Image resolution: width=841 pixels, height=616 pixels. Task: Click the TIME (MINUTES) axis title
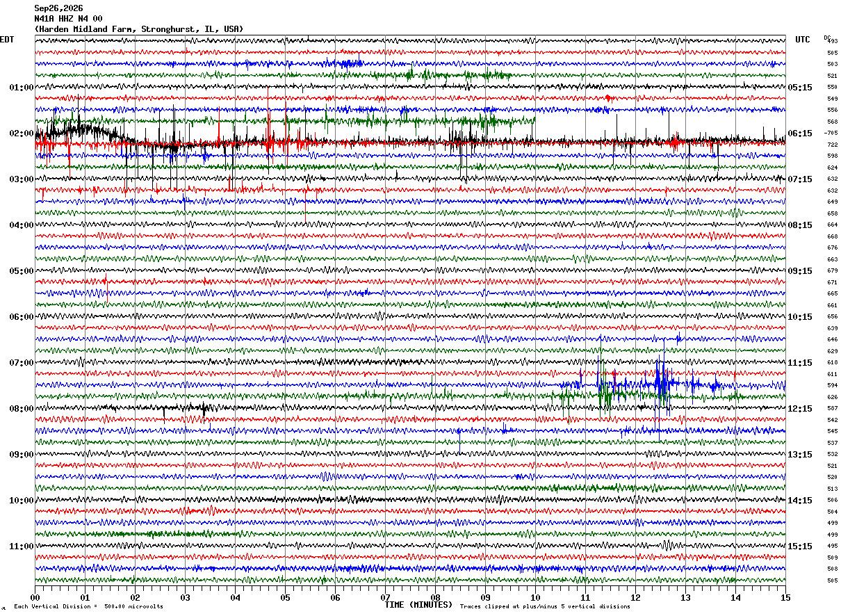418,605
